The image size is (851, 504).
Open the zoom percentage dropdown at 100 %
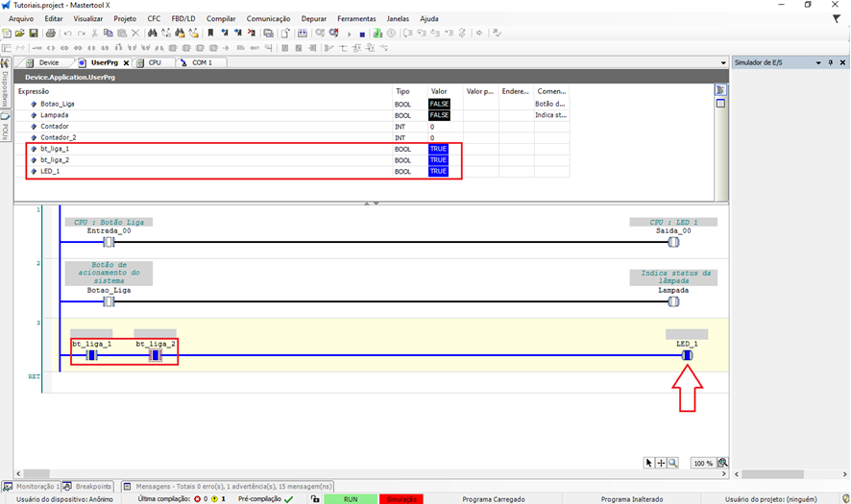[x=705, y=463]
